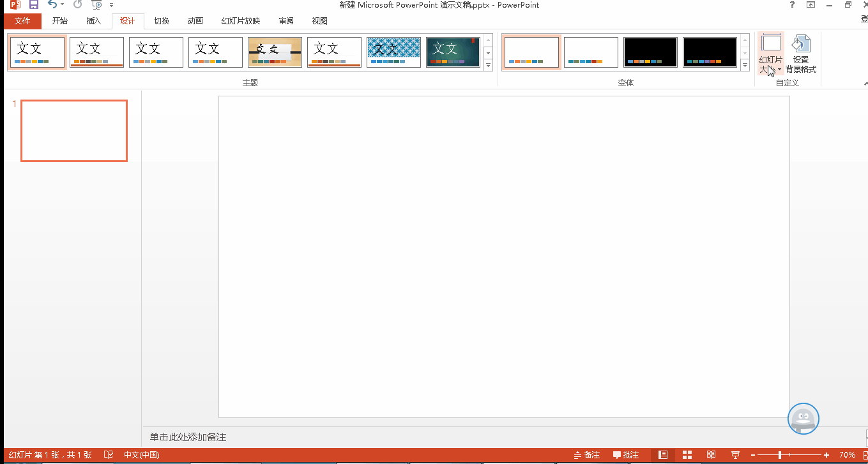Screen dimensions: 868x464
Task: Apply the tan ink-brush theme thumbnail
Action: tap(275, 52)
